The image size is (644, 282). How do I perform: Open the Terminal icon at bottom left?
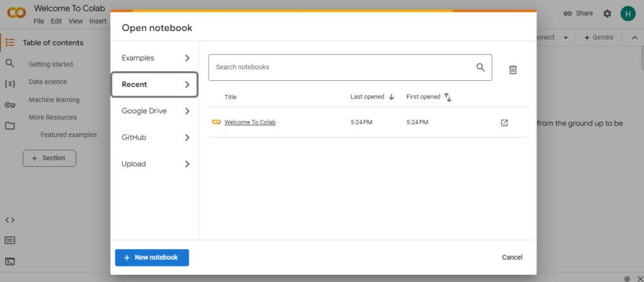click(x=10, y=262)
